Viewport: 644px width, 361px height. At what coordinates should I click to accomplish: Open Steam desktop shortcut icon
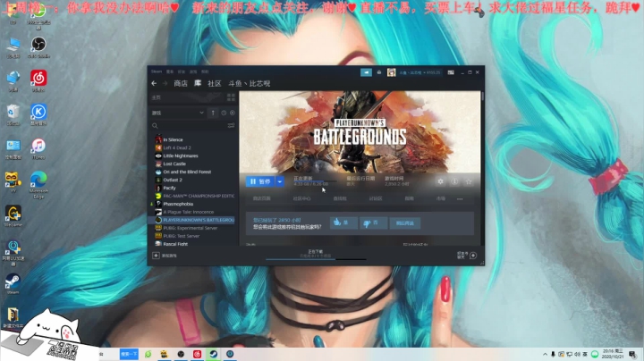(x=13, y=284)
